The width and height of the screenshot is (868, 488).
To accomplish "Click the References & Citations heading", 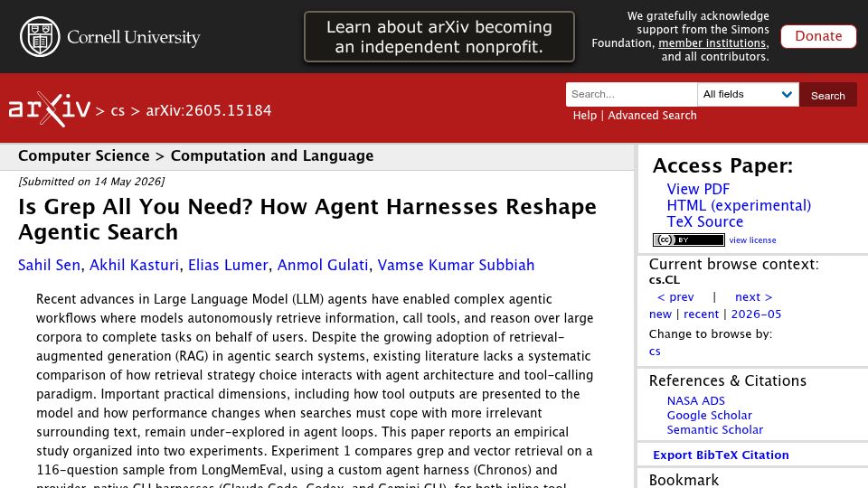I will pyautogui.click(x=727, y=380).
